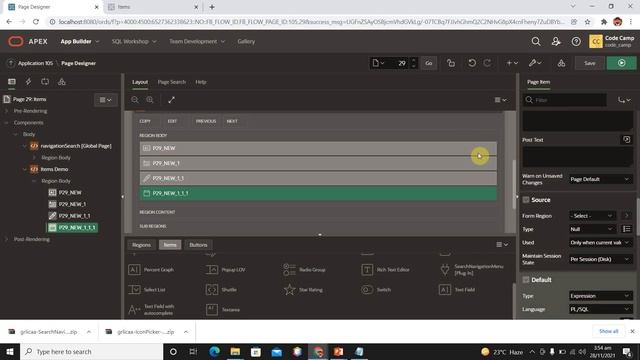Open the Language PL/SQL dropdown

point(600,309)
